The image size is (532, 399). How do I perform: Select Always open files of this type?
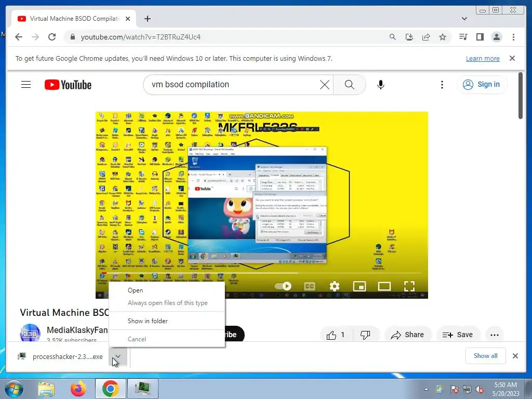pos(167,303)
